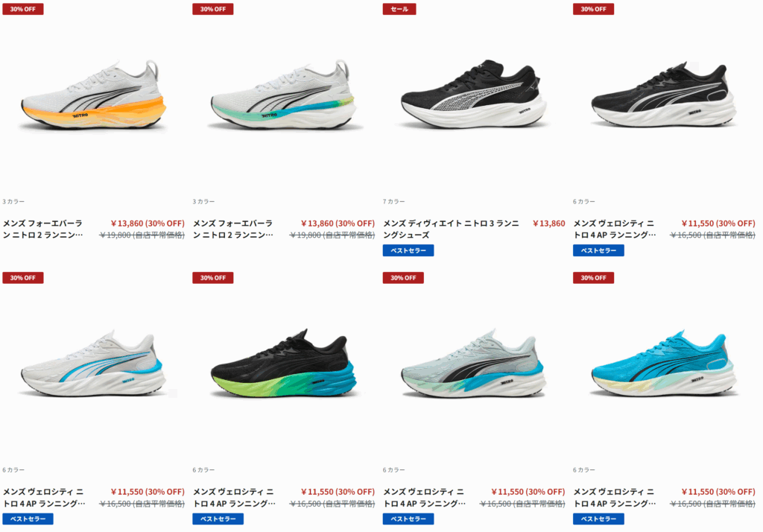Click the ベストセラー tag under the bright blue shoe
This screenshot has width=763, height=532.
pyautogui.click(x=598, y=519)
